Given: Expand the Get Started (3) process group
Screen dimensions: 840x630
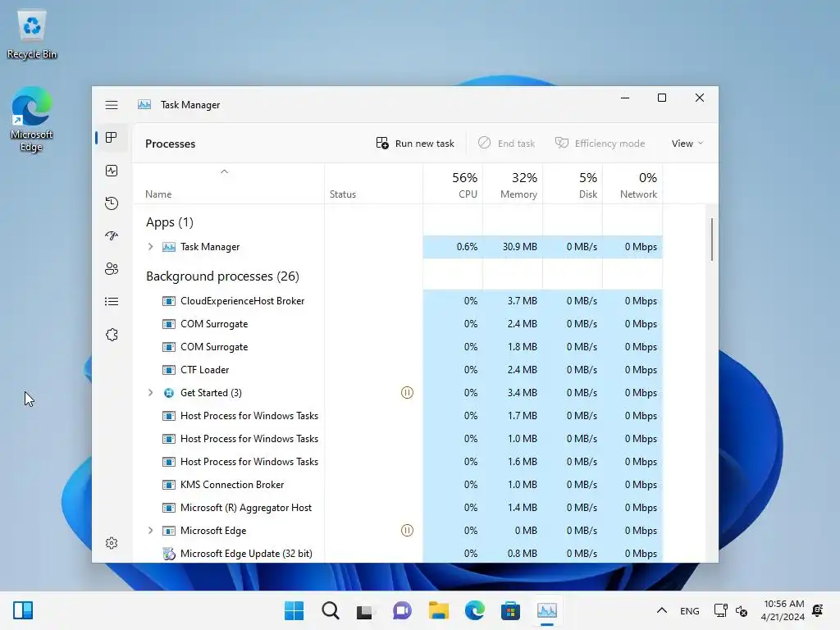Looking at the screenshot, I should click(x=151, y=393).
